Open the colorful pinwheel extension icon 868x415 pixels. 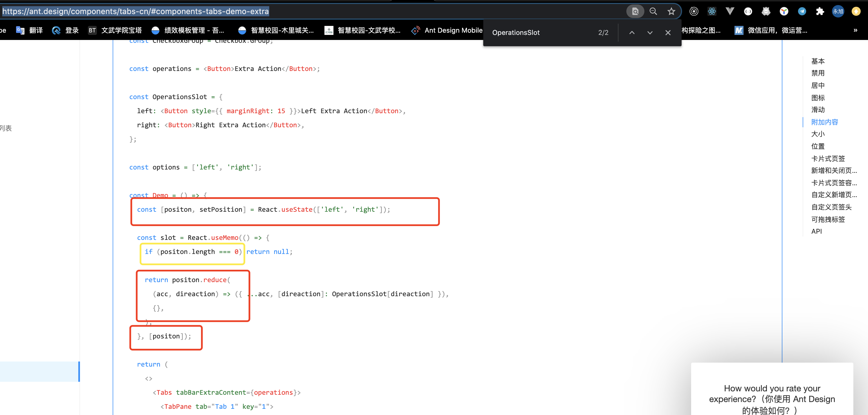click(784, 12)
